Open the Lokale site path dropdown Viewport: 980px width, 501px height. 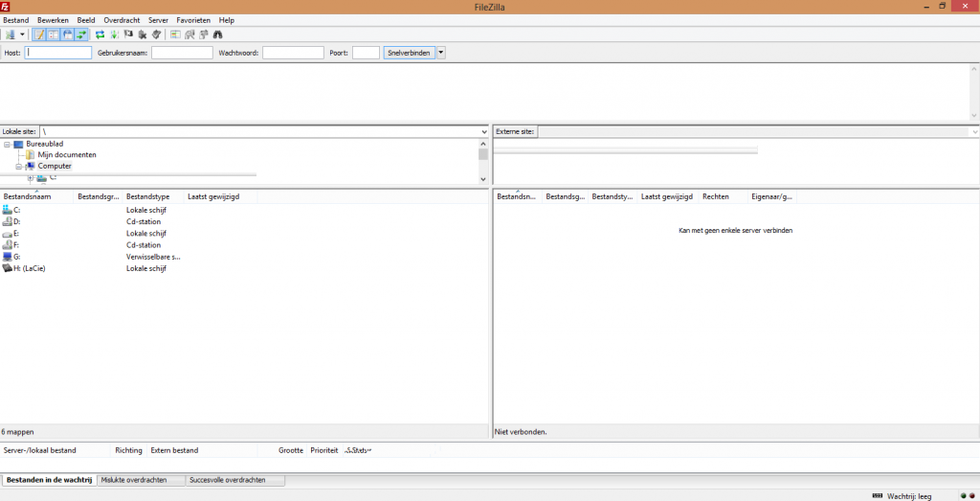[484, 132]
